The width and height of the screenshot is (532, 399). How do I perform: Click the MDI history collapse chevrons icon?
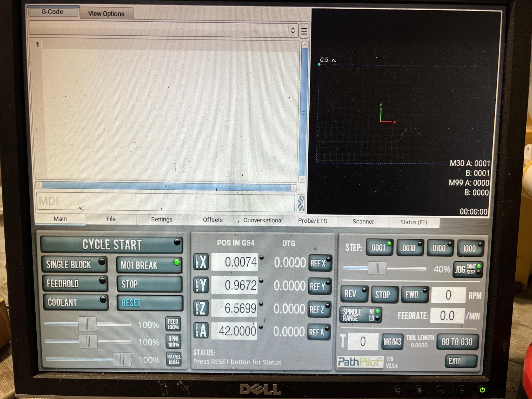coord(301,203)
